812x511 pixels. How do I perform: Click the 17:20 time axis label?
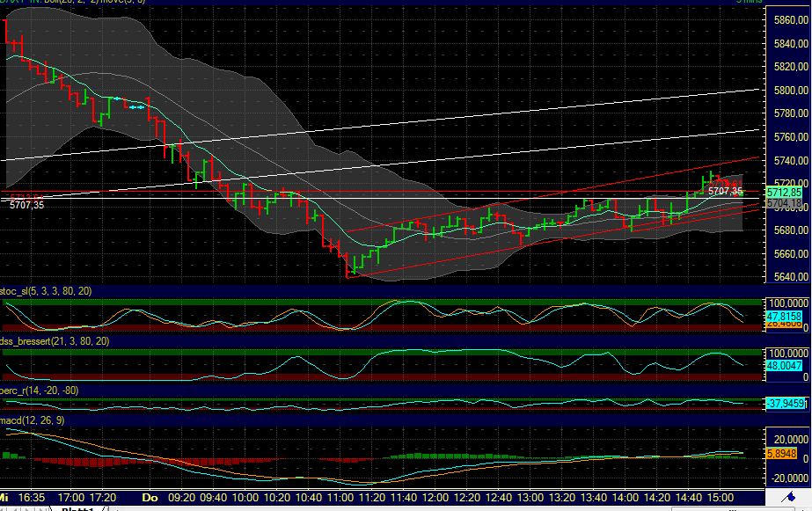pos(103,498)
